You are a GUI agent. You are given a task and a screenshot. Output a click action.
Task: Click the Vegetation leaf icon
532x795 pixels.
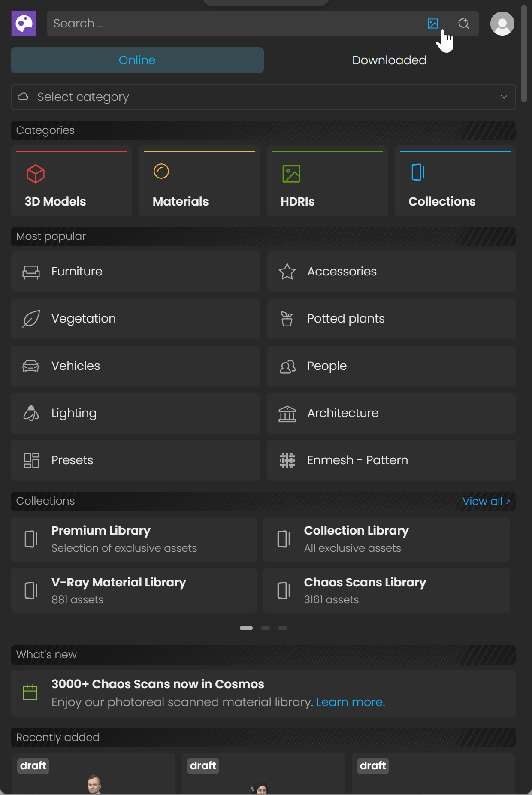[31, 319]
